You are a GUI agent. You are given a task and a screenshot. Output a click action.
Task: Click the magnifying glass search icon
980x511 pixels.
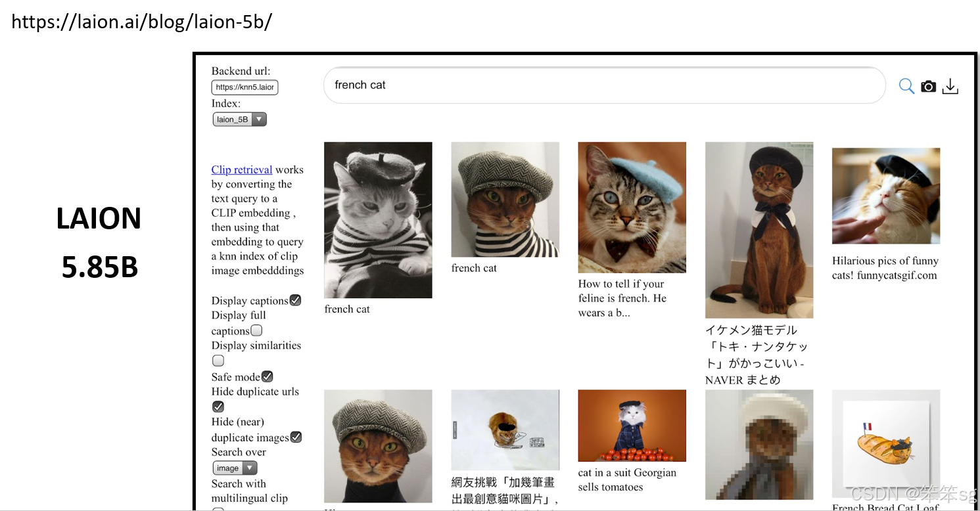(x=906, y=86)
